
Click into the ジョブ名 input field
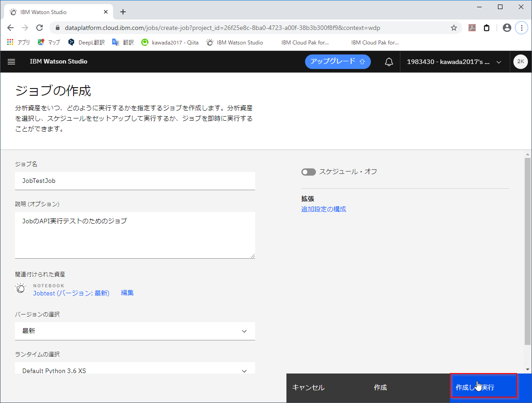pos(135,181)
